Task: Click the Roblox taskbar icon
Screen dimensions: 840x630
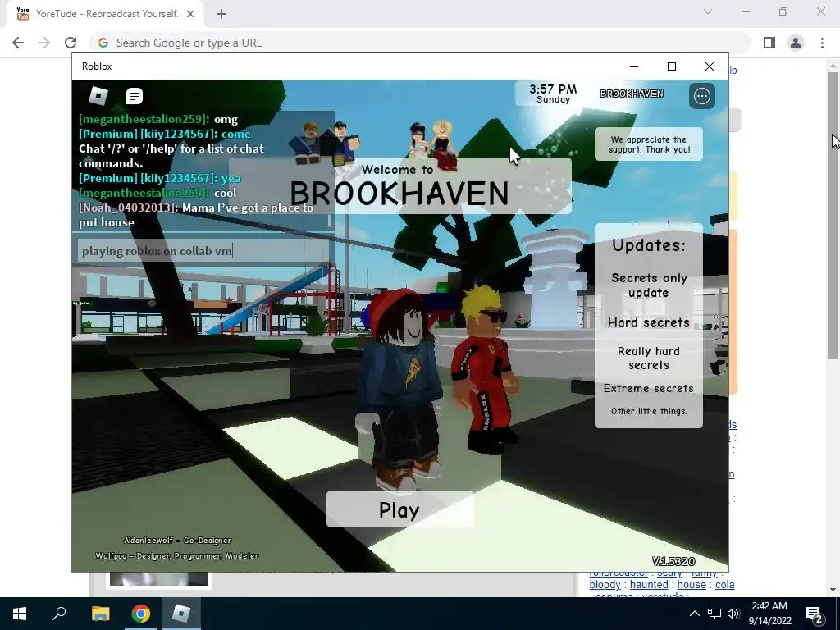Action: point(181,614)
